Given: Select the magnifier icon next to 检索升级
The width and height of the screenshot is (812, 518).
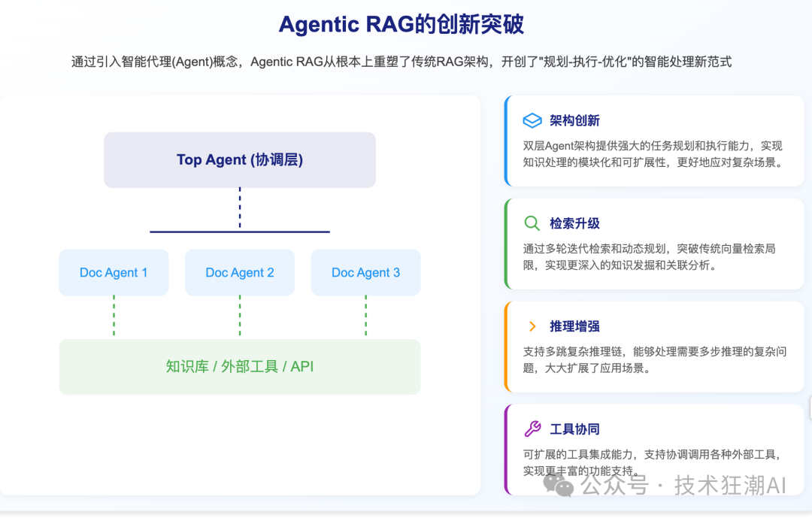Looking at the screenshot, I should click(532, 223).
